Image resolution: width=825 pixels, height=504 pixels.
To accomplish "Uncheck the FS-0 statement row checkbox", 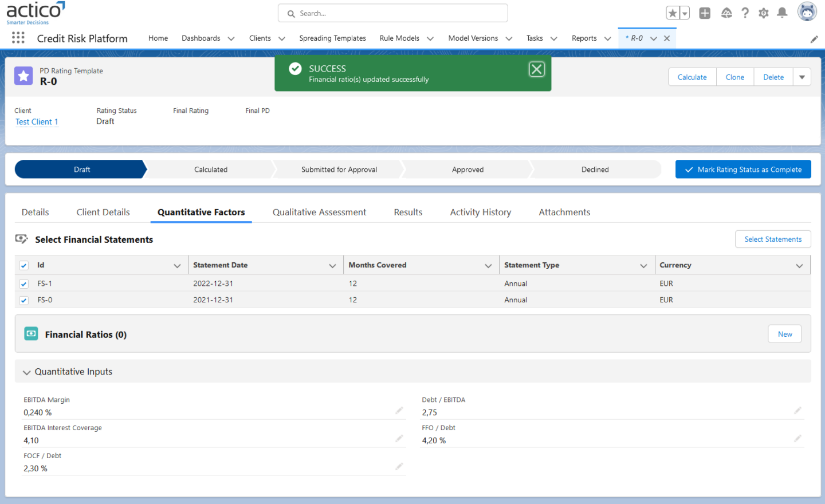I will [23, 300].
